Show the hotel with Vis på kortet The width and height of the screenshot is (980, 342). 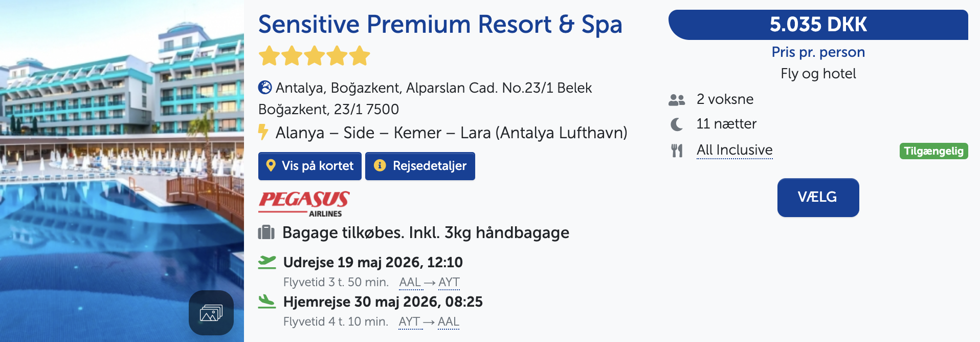point(309,166)
